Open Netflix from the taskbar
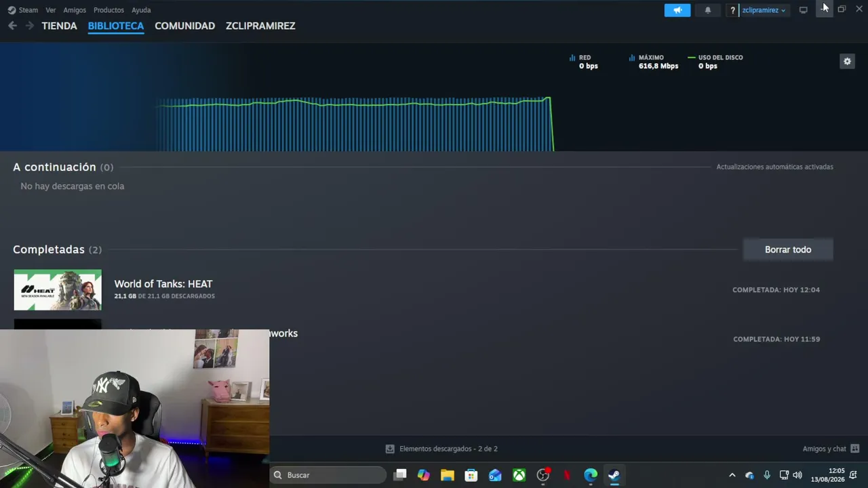 click(x=567, y=475)
